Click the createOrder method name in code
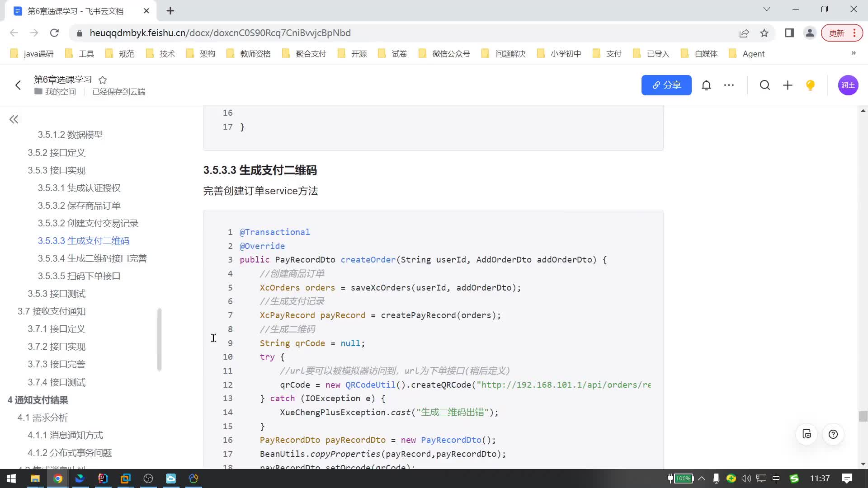Image resolution: width=868 pixels, height=488 pixels. 368,260
